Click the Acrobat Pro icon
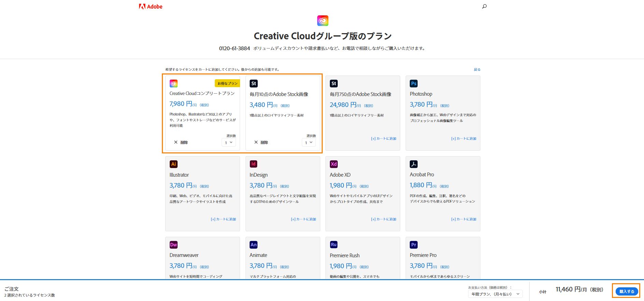Screen dimensions: 644x301 click(x=414, y=164)
